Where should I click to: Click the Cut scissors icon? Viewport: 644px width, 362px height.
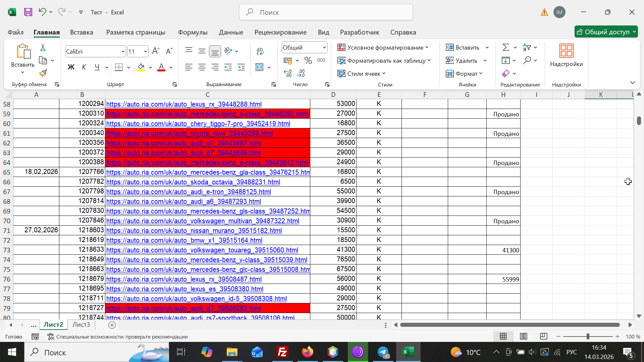tap(43, 48)
